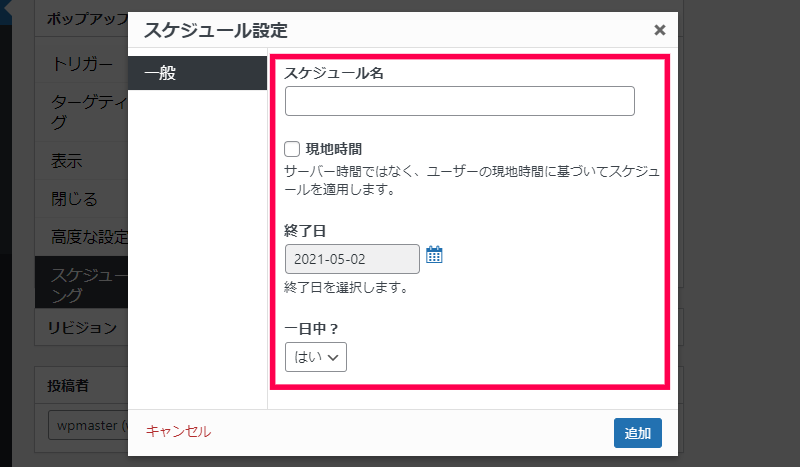This screenshot has height=467, width=800.
Task: Open the 高度な設定 tab in the background panel
Action: [82, 237]
